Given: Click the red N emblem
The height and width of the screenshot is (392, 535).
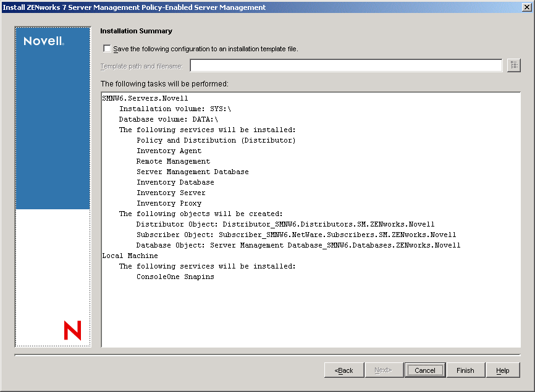Looking at the screenshot, I should [x=73, y=330].
